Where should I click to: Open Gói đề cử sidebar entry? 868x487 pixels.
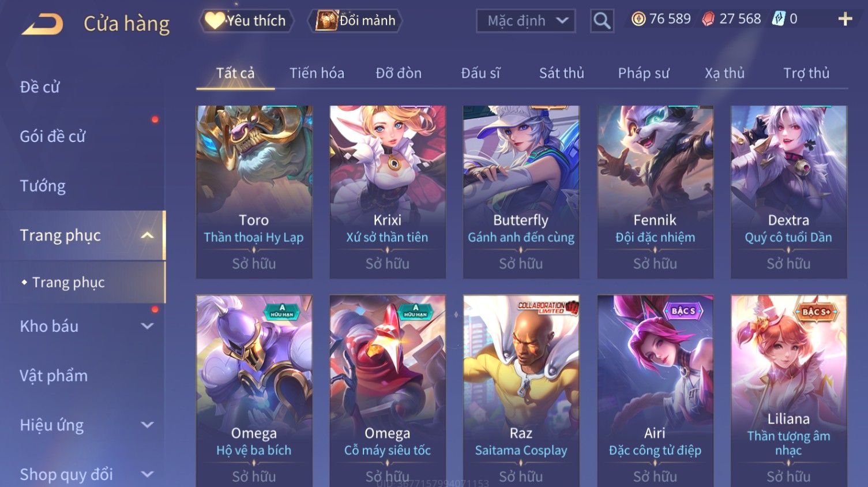pos(52,136)
